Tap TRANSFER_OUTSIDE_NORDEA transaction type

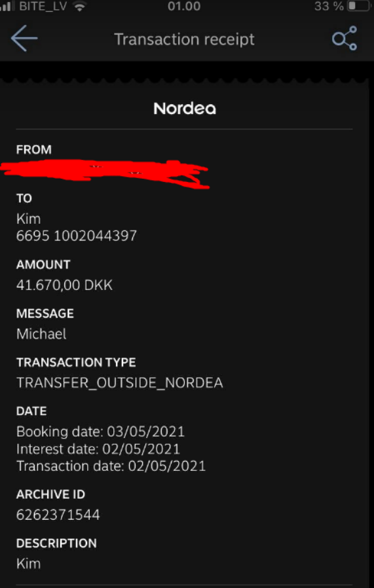(x=120, y=383)
